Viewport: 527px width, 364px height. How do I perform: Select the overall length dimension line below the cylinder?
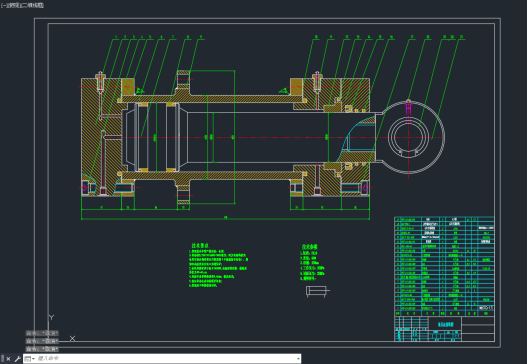[x=226, y=219]
